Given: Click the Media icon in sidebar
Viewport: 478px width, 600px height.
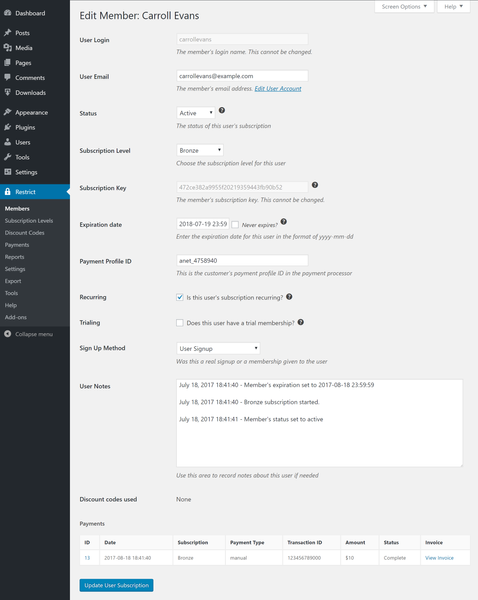Looking at the screenshot, I should click(x=7, y=48).
